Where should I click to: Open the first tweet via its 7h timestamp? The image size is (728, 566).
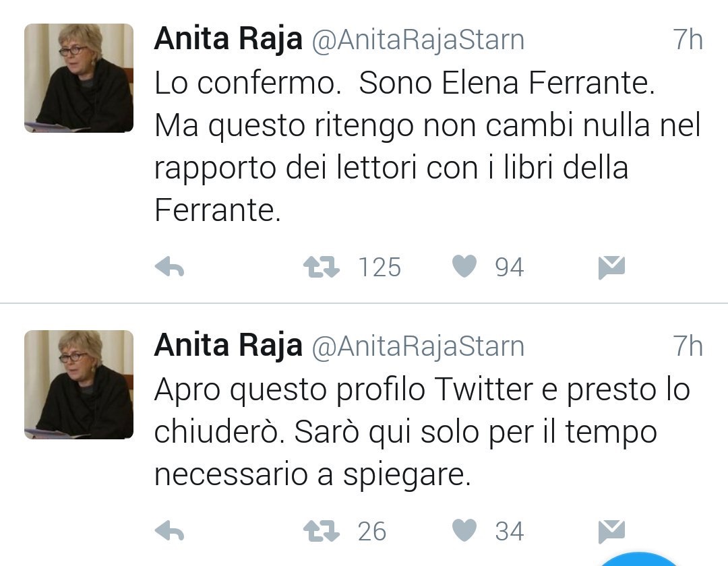pos(686,38)
